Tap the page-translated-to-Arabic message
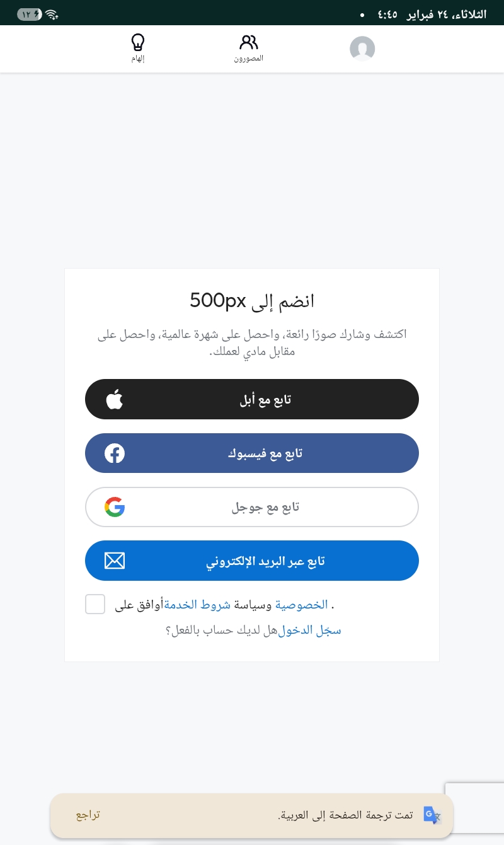504x845 pixels. click(345, 815)
